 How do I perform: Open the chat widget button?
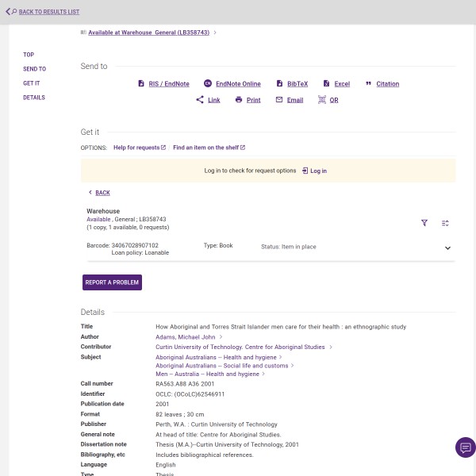(465, 447)
